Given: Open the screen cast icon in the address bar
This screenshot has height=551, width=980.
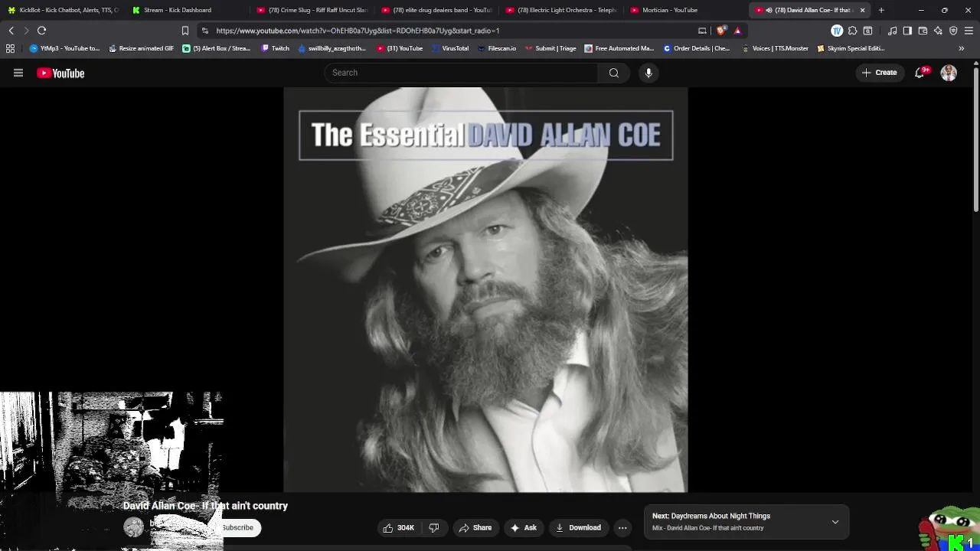Looking at the screenshot, I should point(702,31).
